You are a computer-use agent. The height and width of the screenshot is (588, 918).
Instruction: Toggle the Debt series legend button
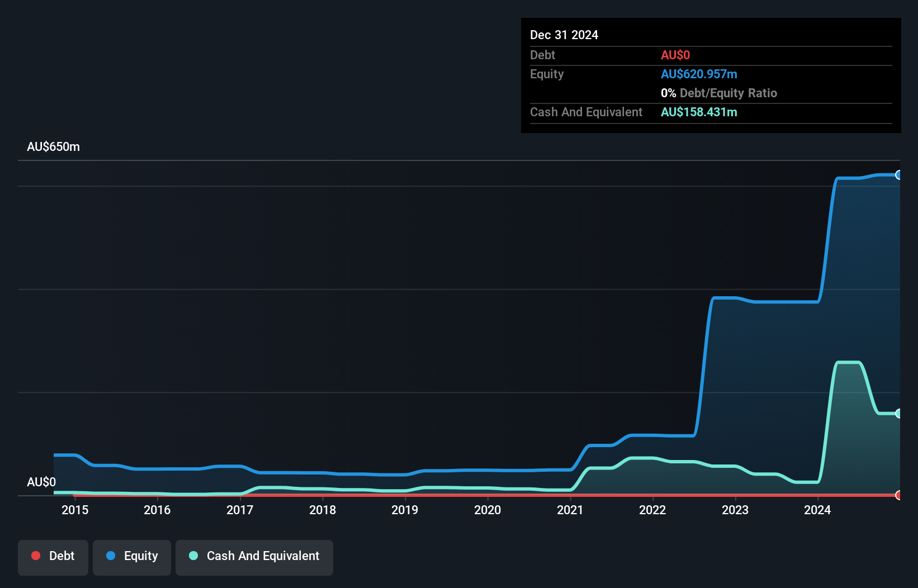click(53, 557)
